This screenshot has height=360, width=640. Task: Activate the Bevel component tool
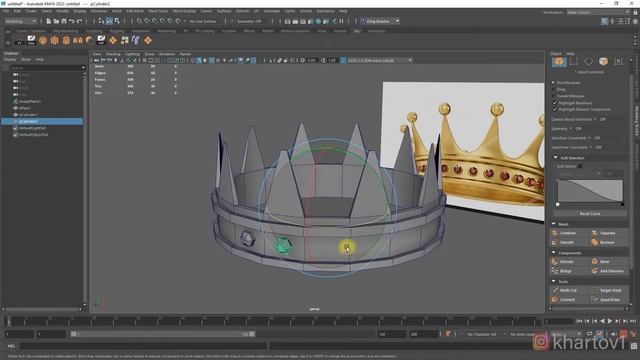point(609,262)
